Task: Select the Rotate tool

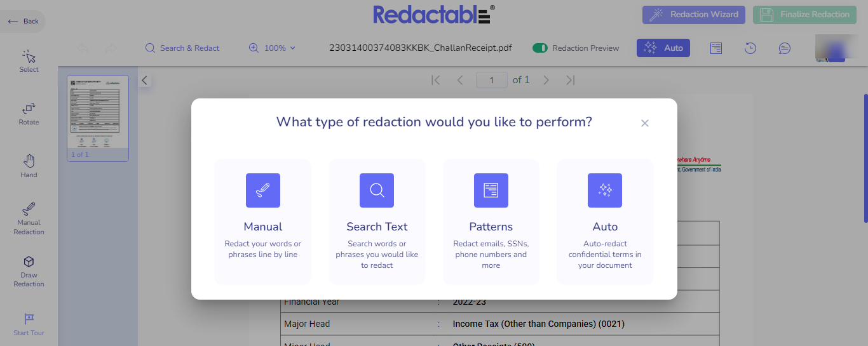Action: (x=29, y=114)
